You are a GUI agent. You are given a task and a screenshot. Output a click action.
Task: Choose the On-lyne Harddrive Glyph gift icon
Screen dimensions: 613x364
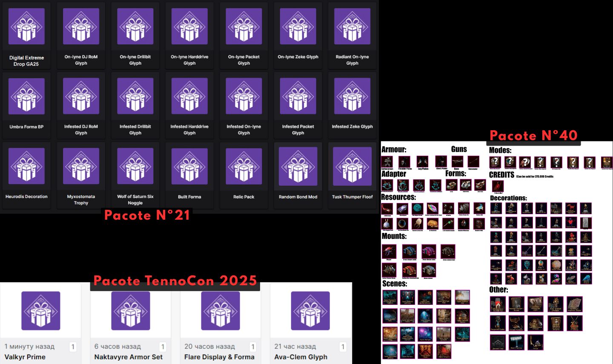pos(189,26)
